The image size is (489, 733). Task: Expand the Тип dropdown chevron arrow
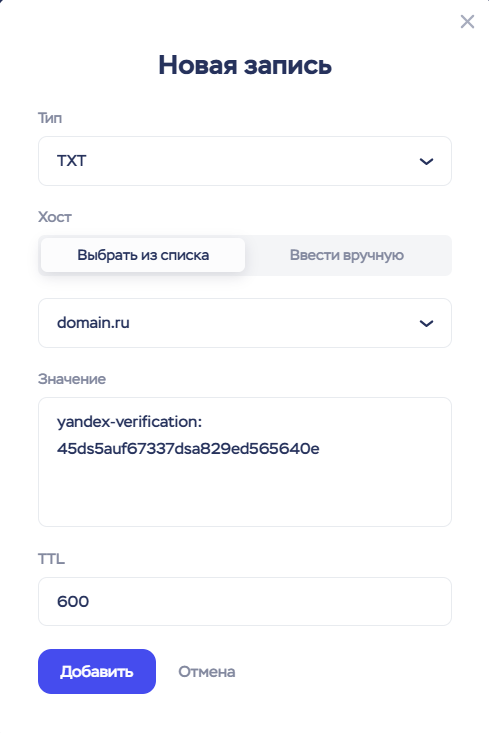coord(426,161)
